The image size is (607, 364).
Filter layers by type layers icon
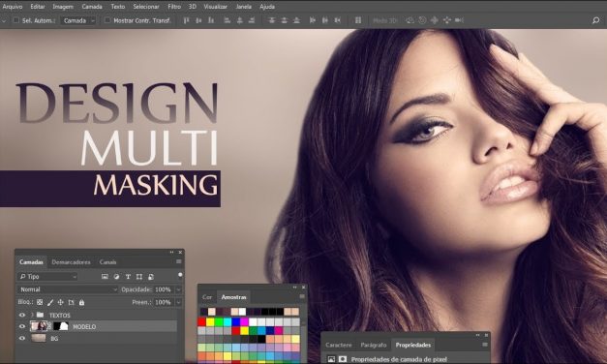[x=128, y=277]
